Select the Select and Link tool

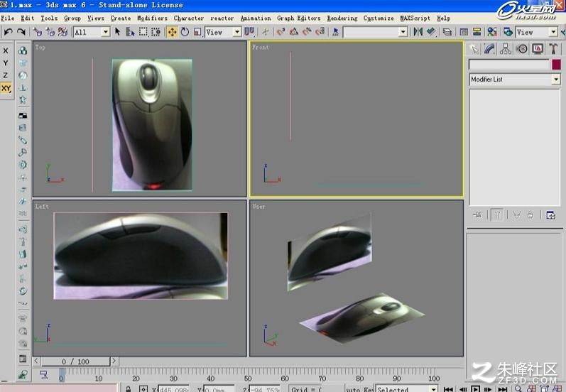point(37,32)
